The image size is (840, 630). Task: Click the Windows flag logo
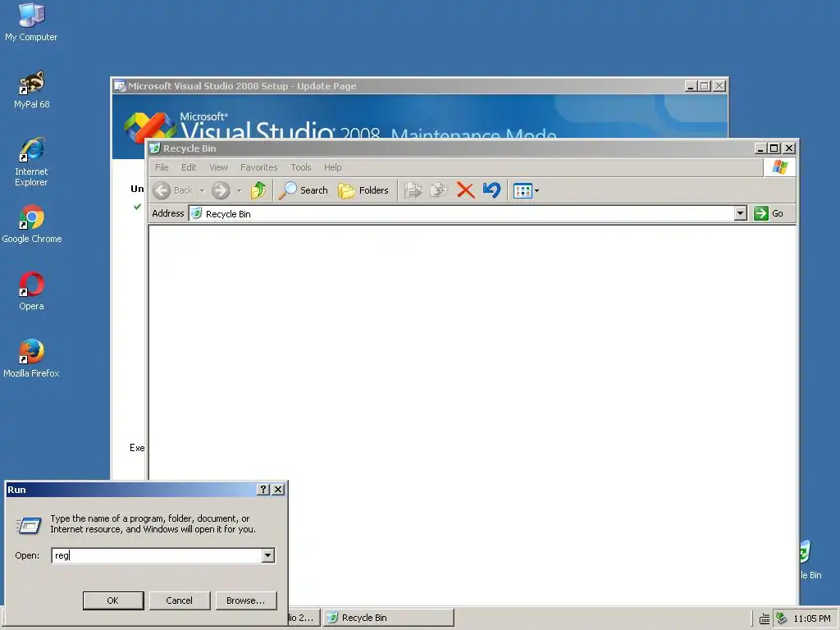[779, 167]
